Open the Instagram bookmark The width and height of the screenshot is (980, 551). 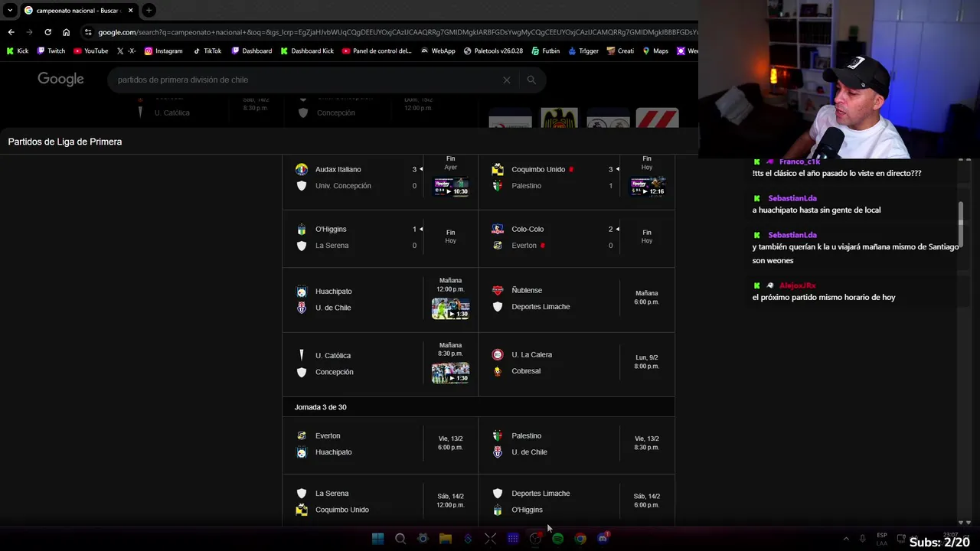tap(164, 51)
